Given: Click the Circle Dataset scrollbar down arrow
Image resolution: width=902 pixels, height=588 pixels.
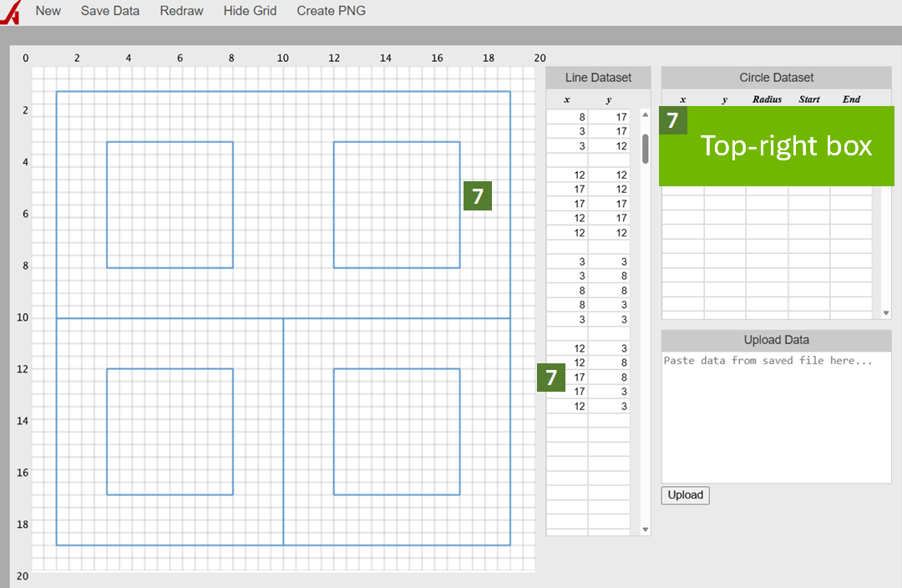Looking at the screenshot, I should [x=885, y=312].
